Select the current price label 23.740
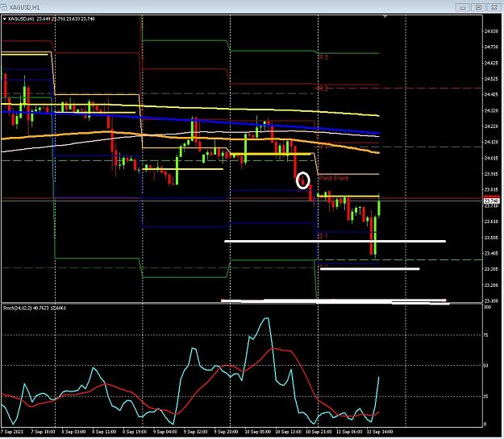 [x=491, y=201]
